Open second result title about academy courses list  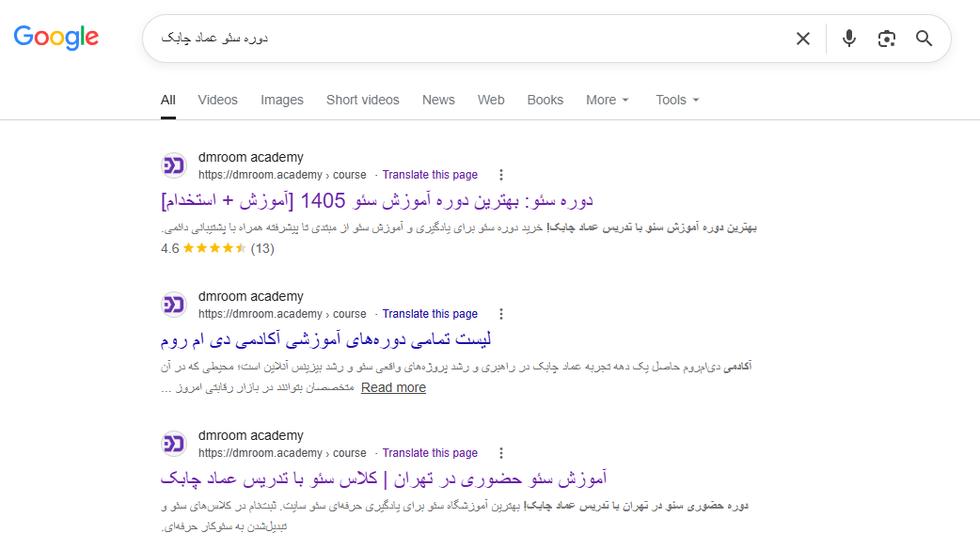click(x=325, y=339)
